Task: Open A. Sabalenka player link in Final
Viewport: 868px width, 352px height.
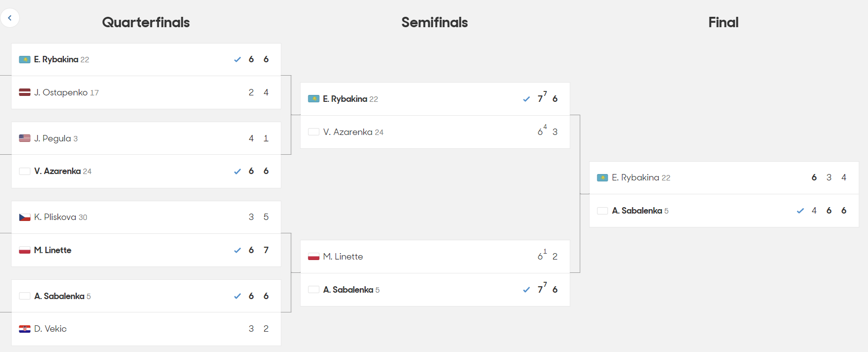Action: coord(637,211)
